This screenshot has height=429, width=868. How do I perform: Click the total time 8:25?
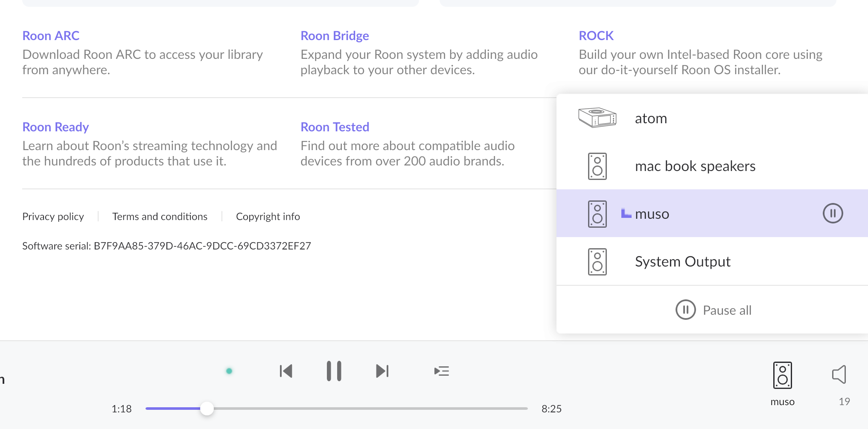click(x=551, y=409)
